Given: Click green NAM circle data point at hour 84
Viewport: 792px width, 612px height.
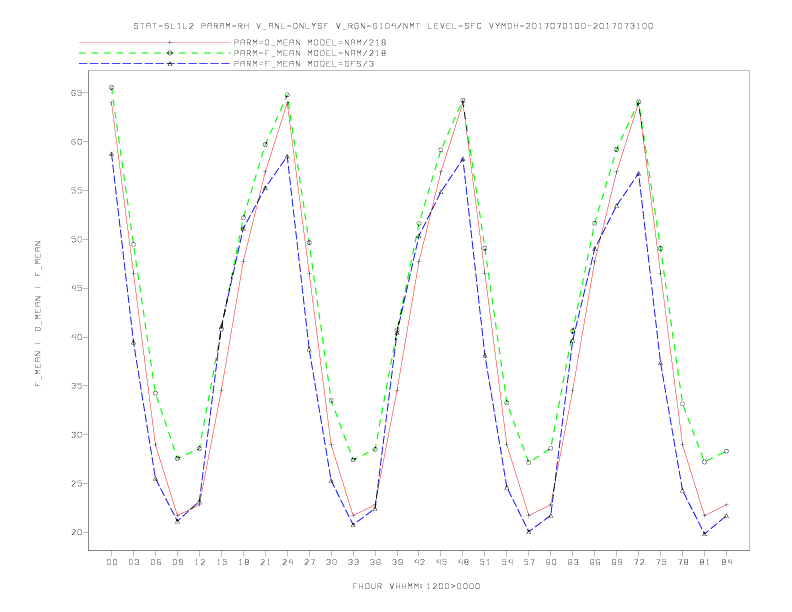Looking at the screenshot, I should (726, 451).
